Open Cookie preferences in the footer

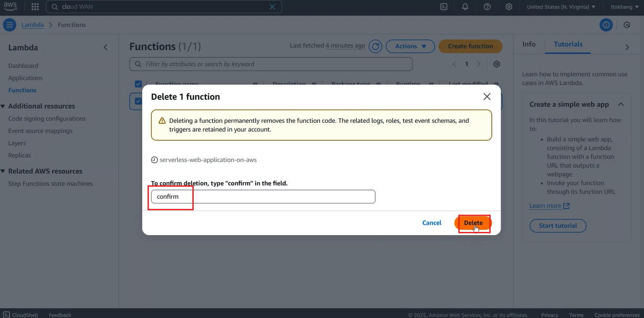click(x=617, y=315)
